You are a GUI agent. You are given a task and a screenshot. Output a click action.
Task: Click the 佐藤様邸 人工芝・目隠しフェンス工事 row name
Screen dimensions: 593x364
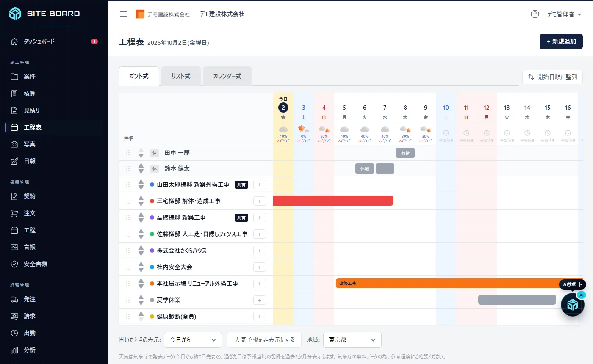(x=202, y=234)
